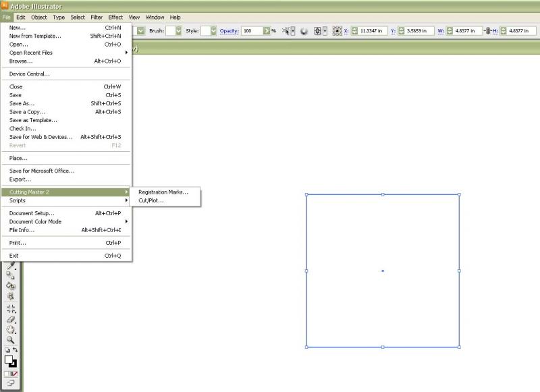Click the Y: link label
Viewport: 540px width, 392px height.
click(x=393, y=31)
